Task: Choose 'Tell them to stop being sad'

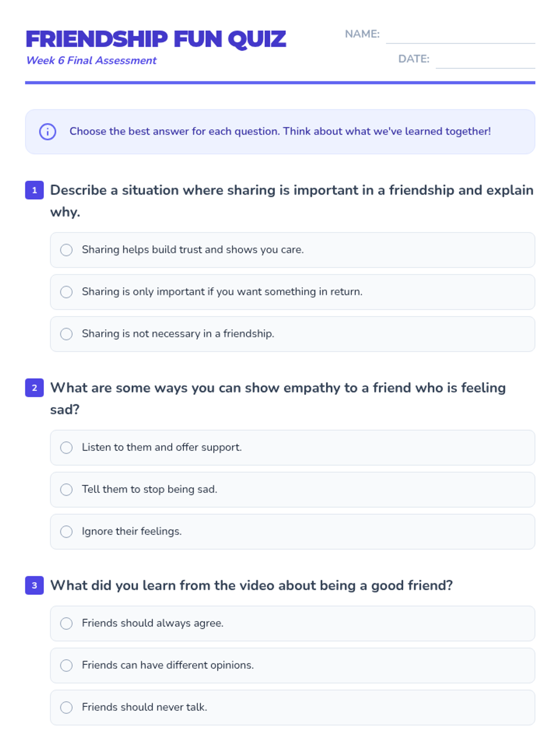Action: 67,489
